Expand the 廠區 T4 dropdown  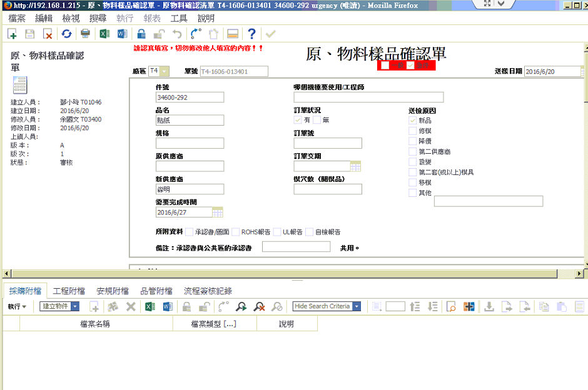[x=165, y=71]
